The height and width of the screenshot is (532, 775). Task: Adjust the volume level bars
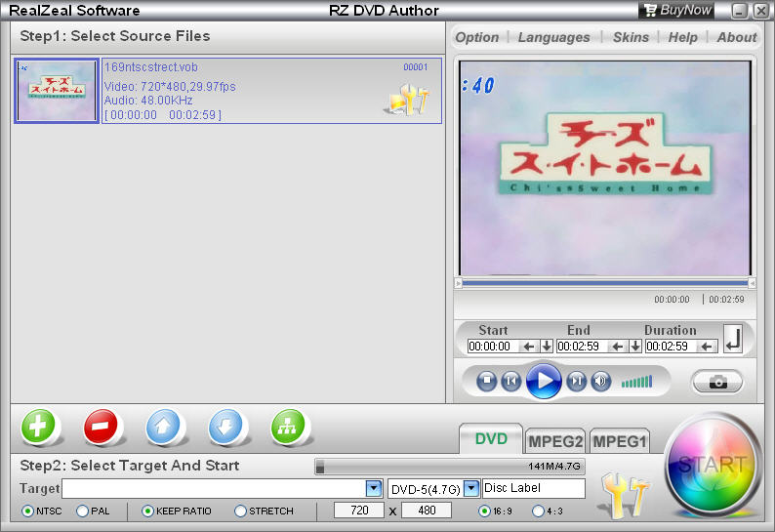[x=637, y=382]
